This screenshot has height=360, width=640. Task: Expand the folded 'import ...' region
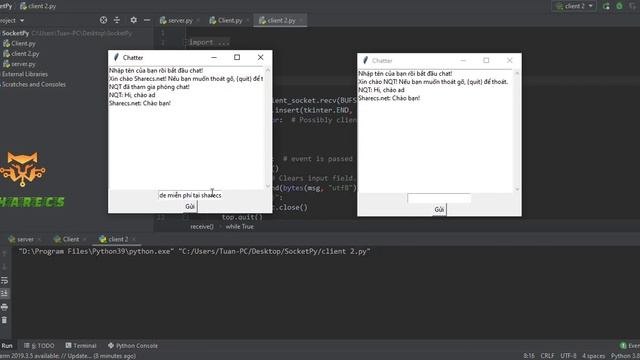pyautogui.click(x=209, y=42)
